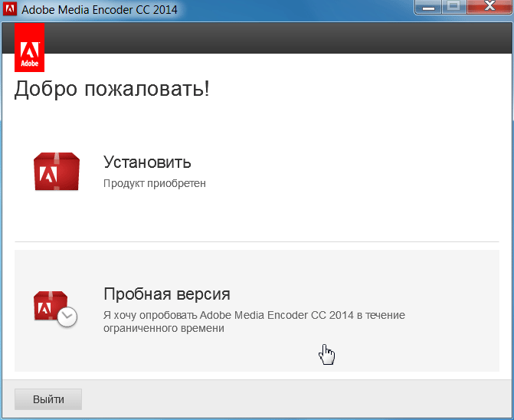Click the box-with-clock trial version icon
The height and width of the screenshot is (420, 514).
55,309
